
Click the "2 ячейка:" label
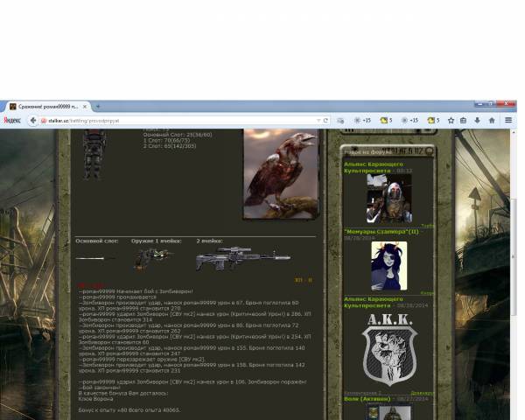pyautogui.click(x=210, y=241)
